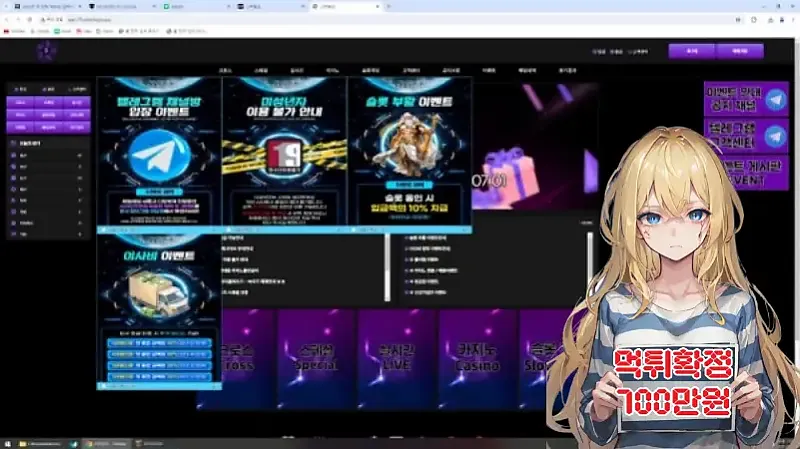The width and height of the screenshot is (800, 449).
Task: Select the LIVE category tile
Action: tap(397, 358)
